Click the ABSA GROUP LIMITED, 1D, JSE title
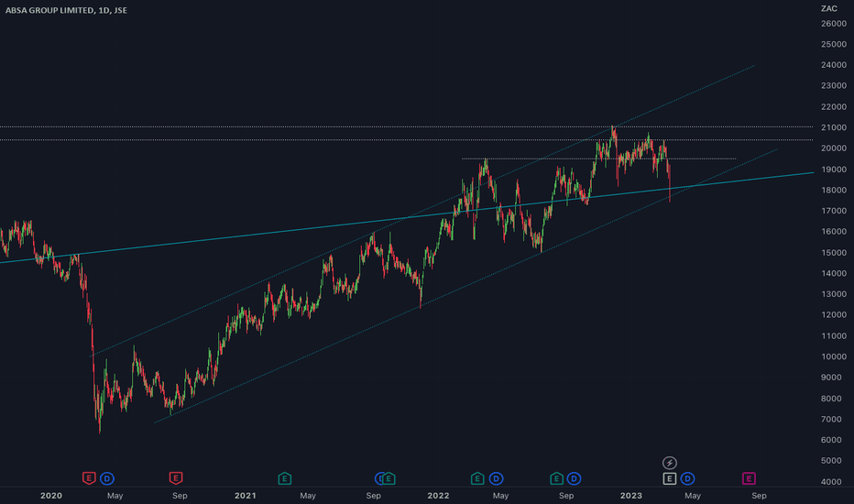854x504 pixels. click(x=66, y=10)
